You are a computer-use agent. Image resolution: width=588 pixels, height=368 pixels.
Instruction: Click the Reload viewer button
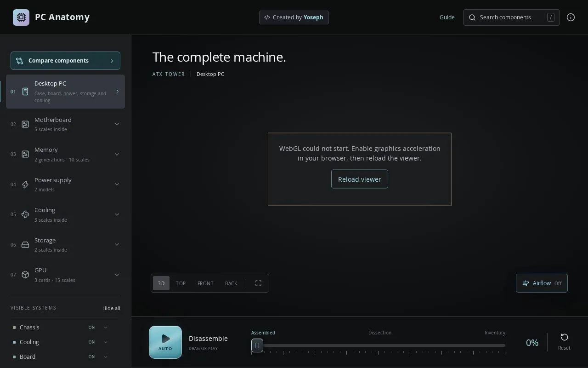[360, 179]
